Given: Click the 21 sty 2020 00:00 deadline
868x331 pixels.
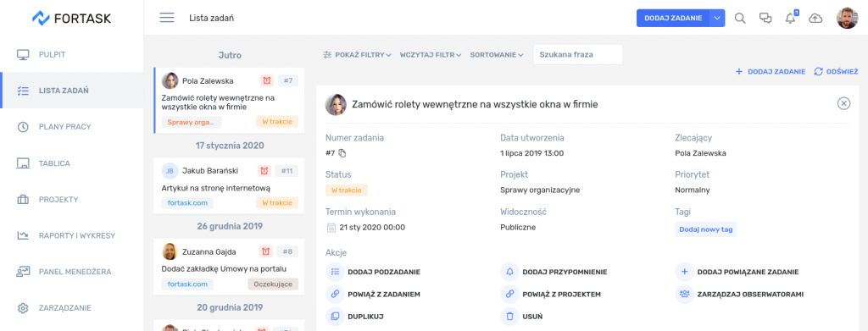Looking at the screenshot, I should 373,227.
